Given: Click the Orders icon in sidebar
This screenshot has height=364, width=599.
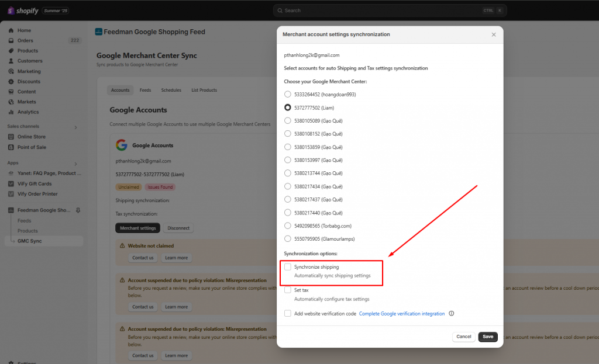Looking at the screenshot, I should 11,40.
